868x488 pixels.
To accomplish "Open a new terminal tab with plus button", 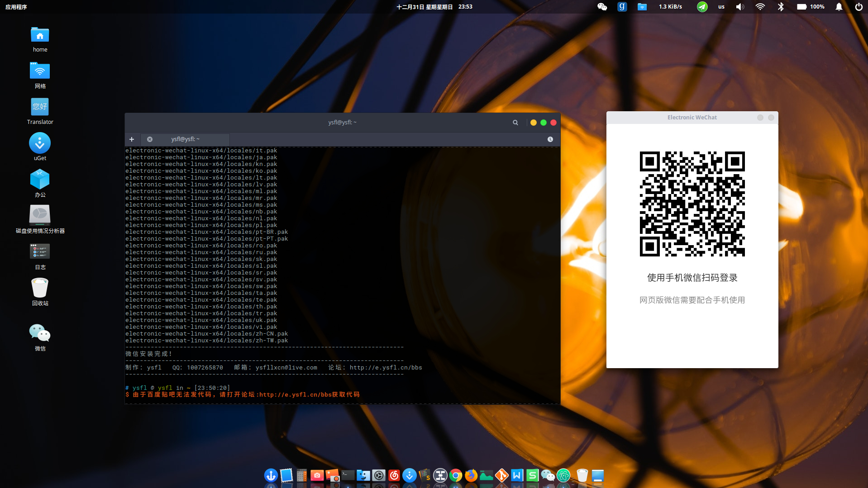I will point(132,139).
